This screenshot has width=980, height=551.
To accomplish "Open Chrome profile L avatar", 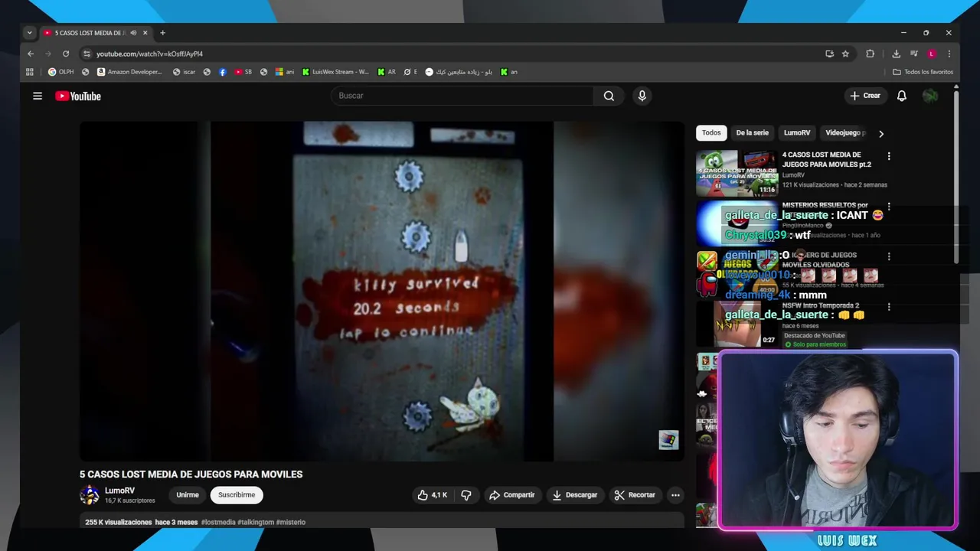I will (931, 54).
